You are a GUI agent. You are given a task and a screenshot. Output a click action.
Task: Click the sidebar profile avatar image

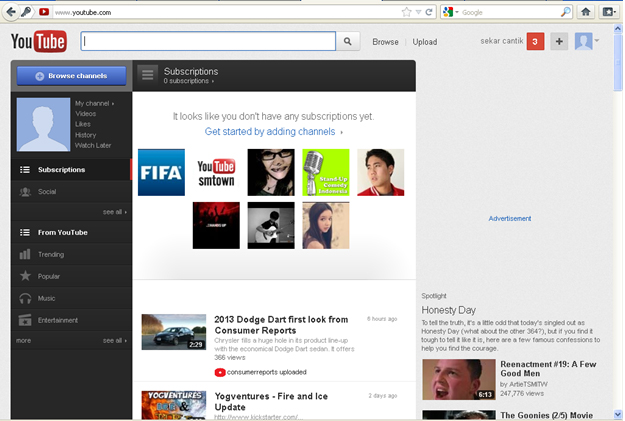point(43,124)
